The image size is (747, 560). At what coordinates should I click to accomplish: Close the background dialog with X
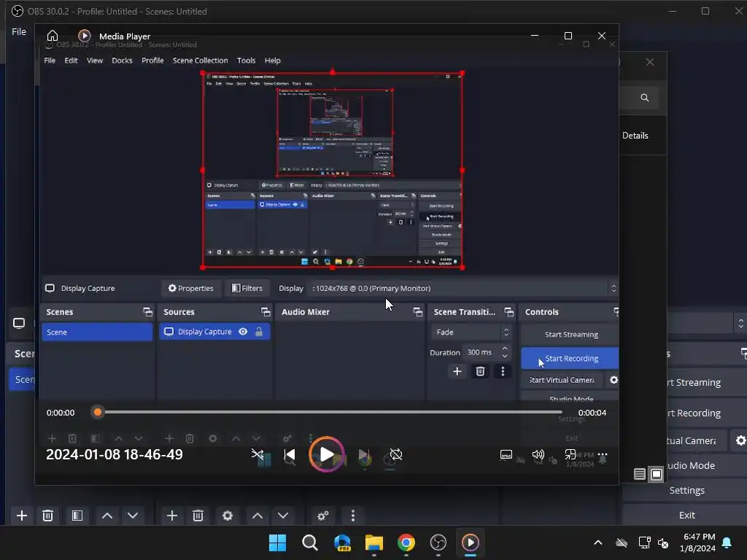click(x=650, y=62)
